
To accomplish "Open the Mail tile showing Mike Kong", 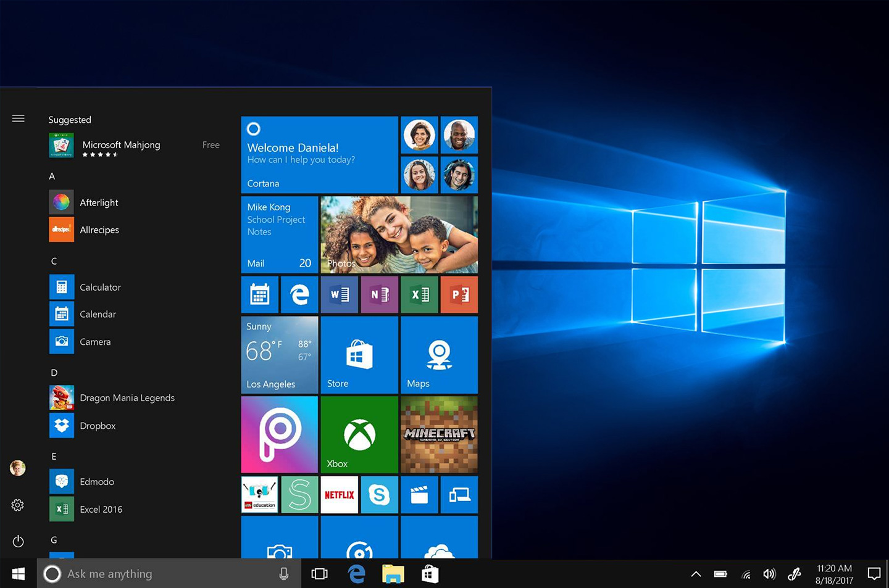I will 280,234.
